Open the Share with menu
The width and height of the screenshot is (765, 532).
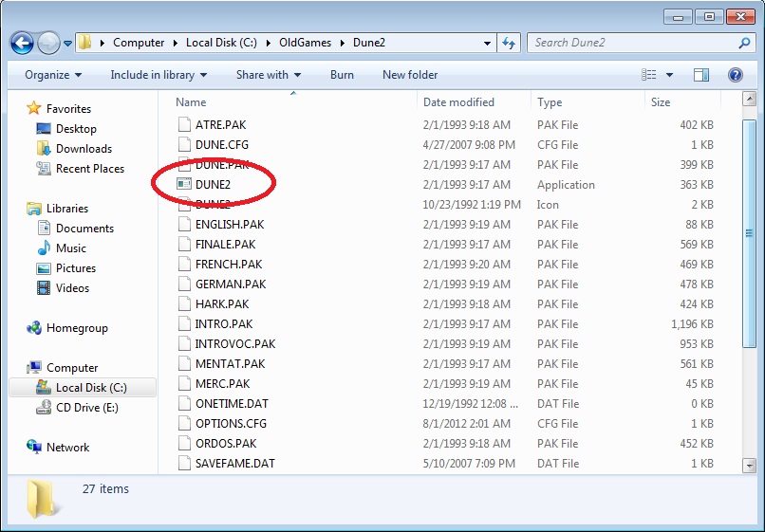pos(269,75)
